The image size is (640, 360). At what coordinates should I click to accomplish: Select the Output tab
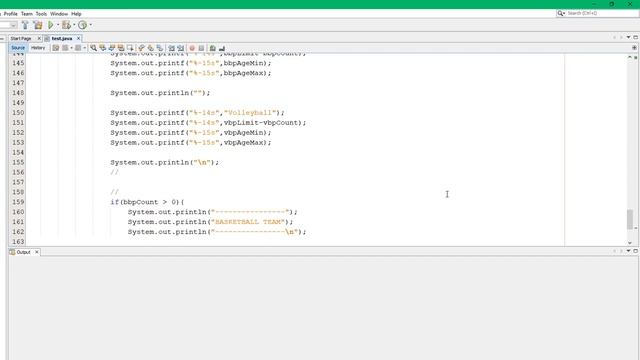click(24, 252)
